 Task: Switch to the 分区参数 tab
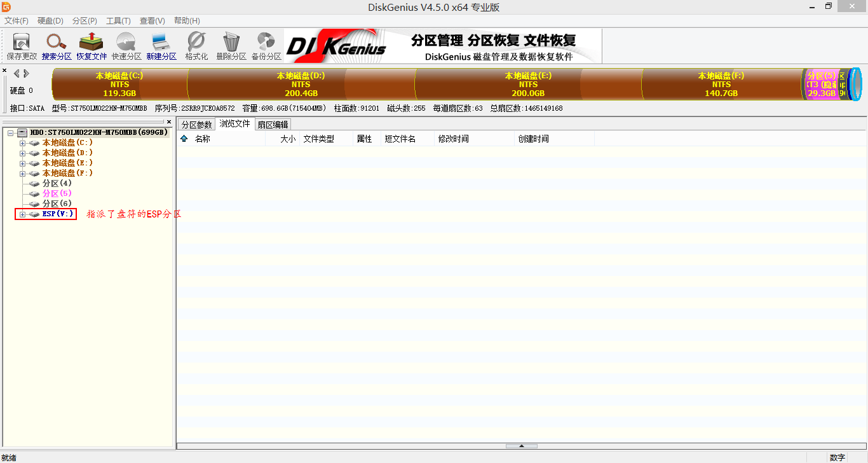pyautogui.click(x=197, y=125)
